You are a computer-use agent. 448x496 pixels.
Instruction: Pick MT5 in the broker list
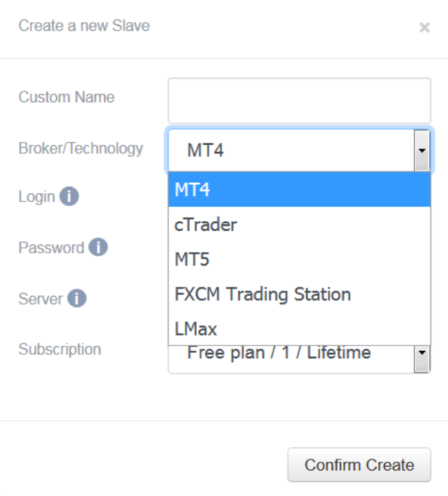[300, 259]
